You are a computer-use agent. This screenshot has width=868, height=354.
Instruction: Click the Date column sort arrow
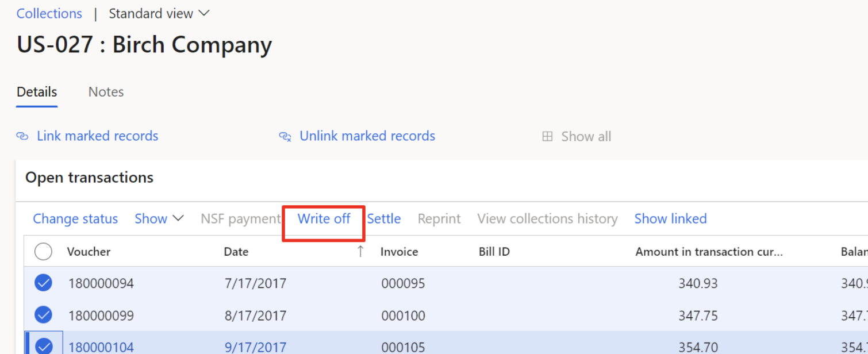pos(360,251)
